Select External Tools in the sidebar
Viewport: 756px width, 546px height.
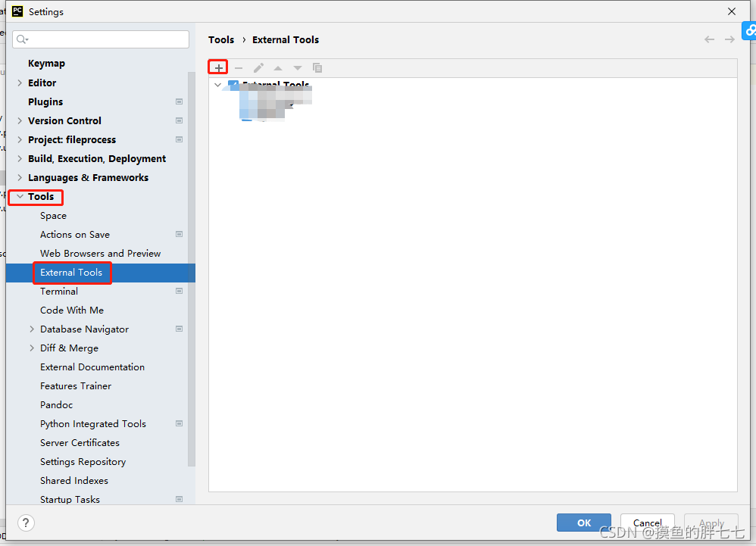71,273
